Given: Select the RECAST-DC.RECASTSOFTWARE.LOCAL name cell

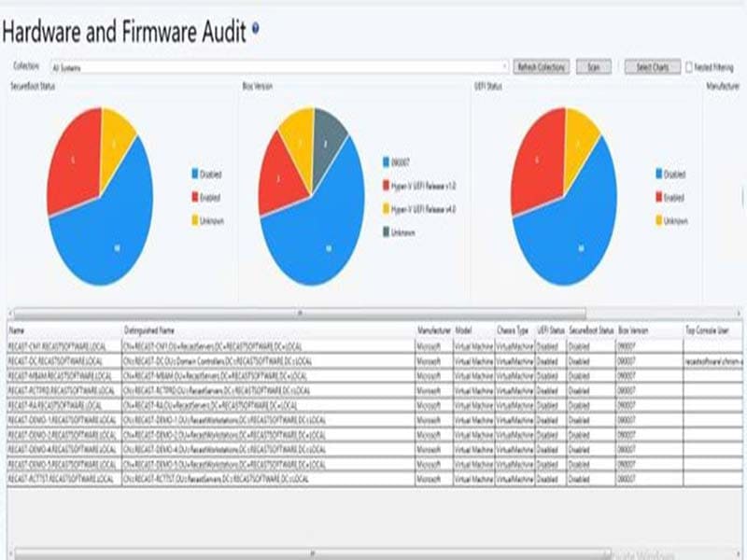Looking at the screenshot, I should [x=64, y=361].
